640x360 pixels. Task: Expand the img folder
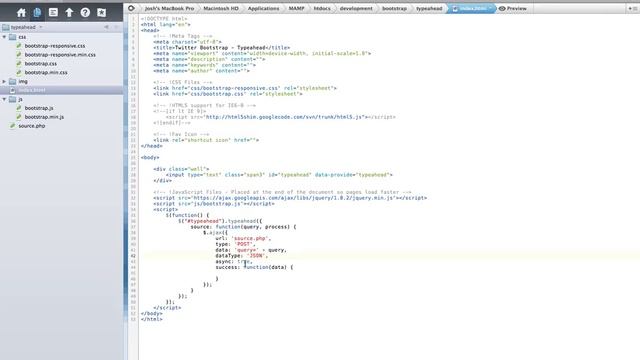4,82
